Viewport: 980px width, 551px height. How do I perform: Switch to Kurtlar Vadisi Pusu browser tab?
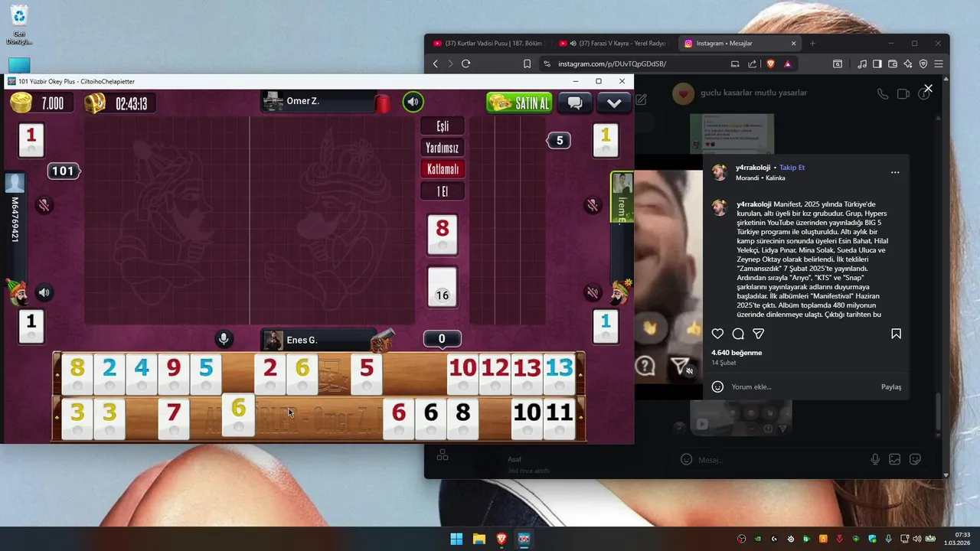click(488, 44)
